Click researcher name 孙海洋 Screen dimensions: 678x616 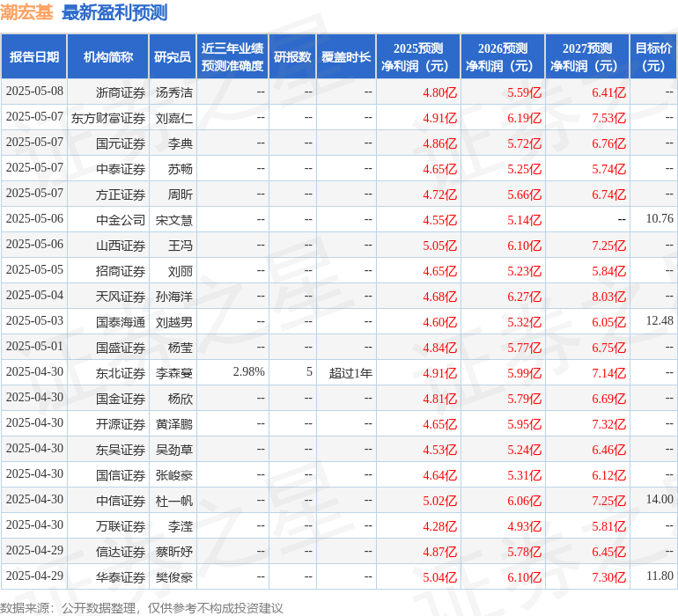(x=173, y=297)
